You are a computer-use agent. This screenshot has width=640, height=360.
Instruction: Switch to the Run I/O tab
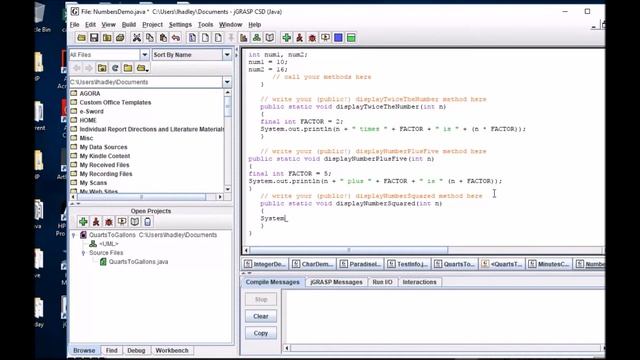[x=382, y=282]
